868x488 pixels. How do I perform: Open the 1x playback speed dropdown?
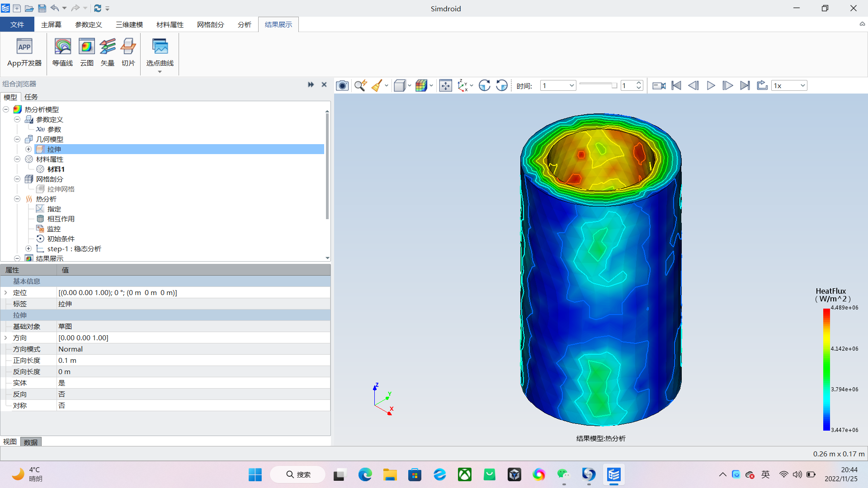[789, 85]
